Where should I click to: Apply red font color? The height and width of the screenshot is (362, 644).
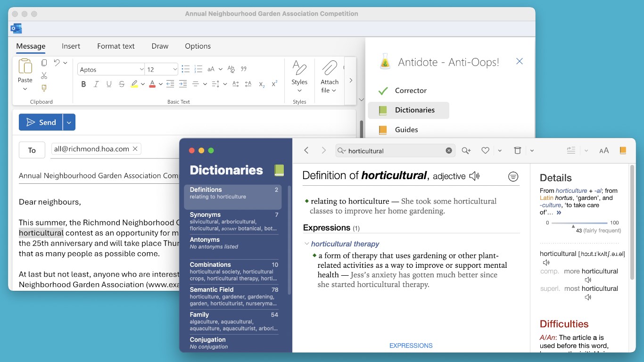152,84
